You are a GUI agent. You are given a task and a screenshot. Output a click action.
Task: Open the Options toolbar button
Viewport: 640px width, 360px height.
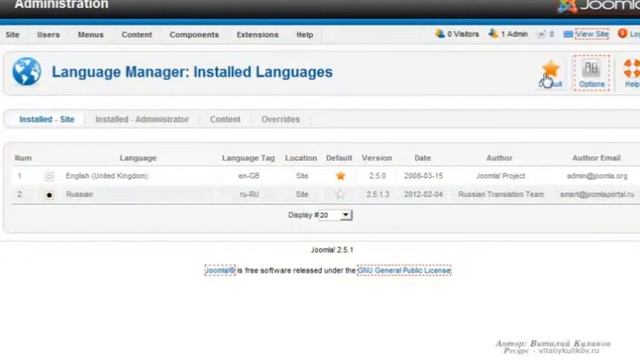(591, 73)
